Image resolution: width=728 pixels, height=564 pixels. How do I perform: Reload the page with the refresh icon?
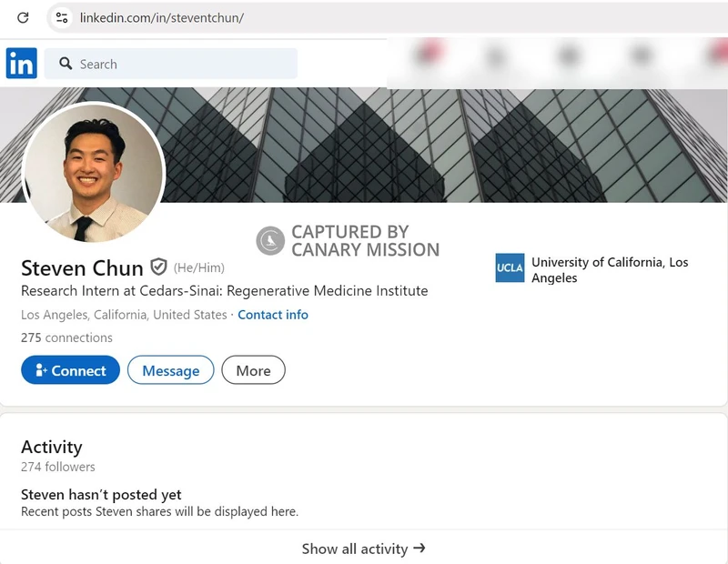point(23,17)
